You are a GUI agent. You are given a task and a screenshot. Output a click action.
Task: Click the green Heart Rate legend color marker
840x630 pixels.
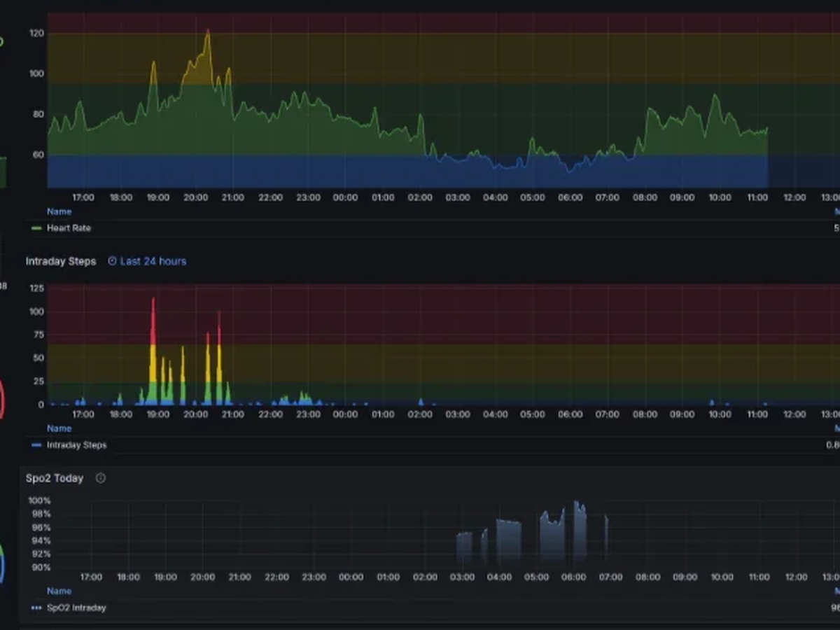[x=36, y=228]
